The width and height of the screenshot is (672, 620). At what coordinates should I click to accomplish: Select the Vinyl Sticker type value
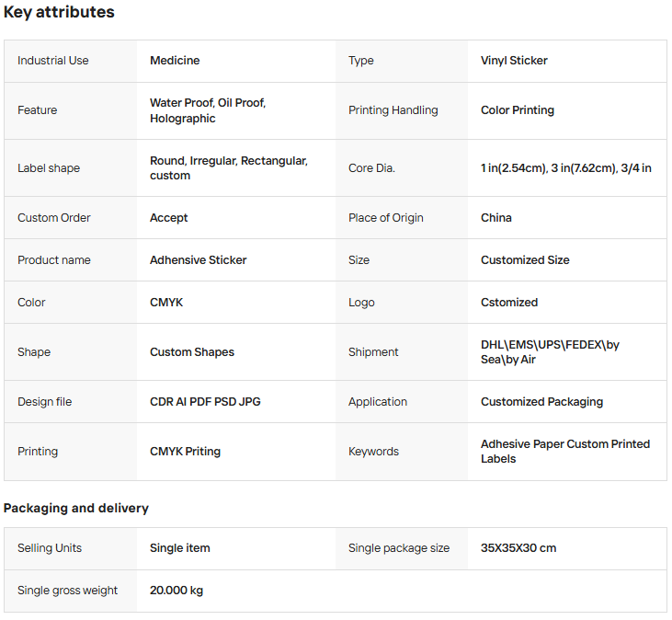click(x=514, y=61)
